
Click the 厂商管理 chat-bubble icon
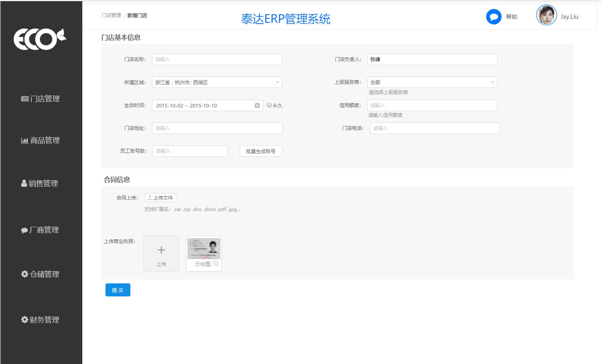(24, 230)
